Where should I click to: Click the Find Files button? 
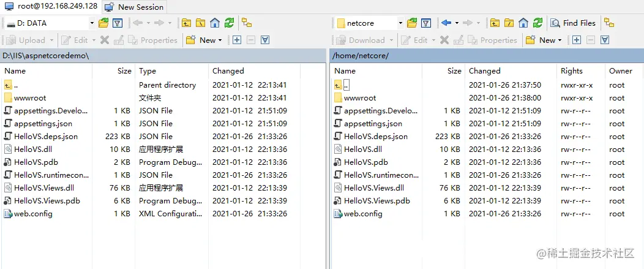point(573,23)
